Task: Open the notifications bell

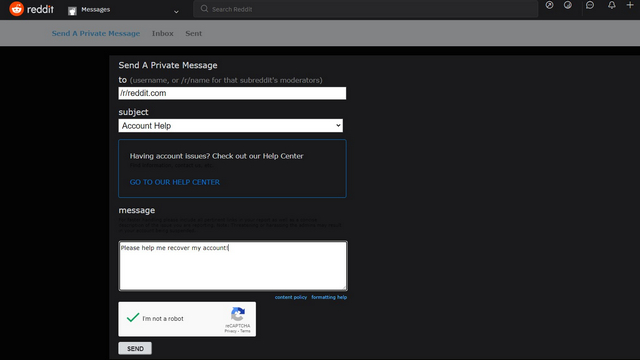Action: coord(611,5)
